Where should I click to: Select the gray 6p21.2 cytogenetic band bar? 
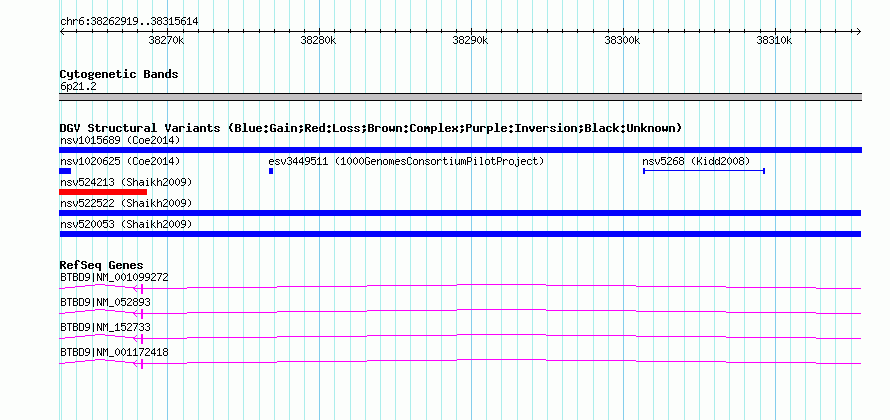click(x=460, y=97)
